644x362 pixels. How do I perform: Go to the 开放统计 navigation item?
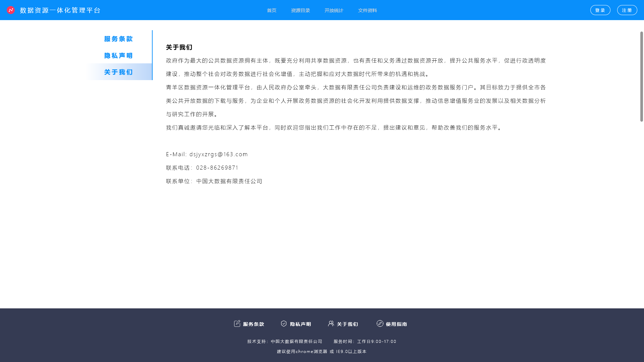[x=334, y=10]
